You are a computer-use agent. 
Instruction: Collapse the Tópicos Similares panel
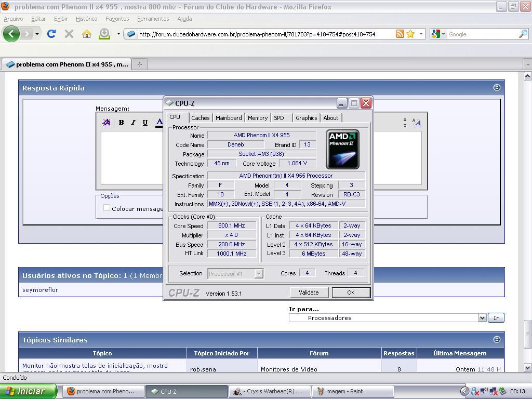coord(497,340)
